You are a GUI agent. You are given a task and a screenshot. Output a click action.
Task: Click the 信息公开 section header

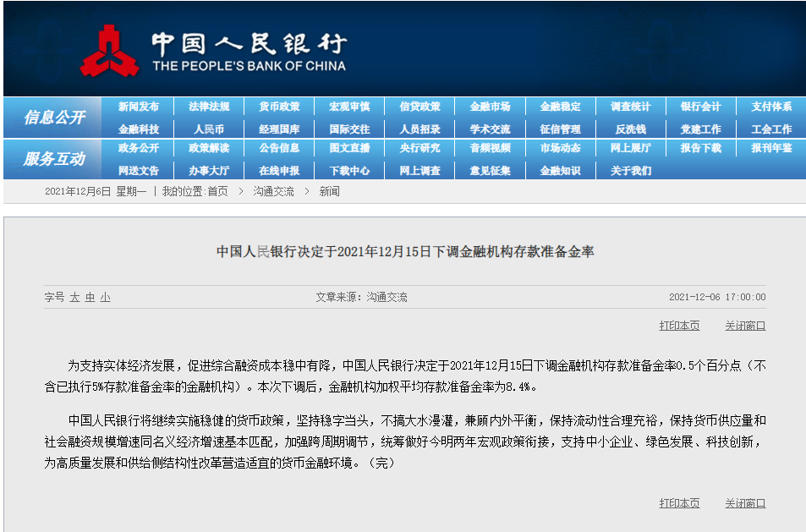[54, 118]
